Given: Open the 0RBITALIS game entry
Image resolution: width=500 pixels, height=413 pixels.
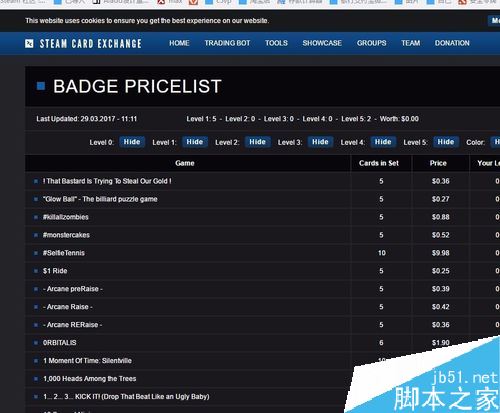Looking at the screenshot, I should pos(60,343).
